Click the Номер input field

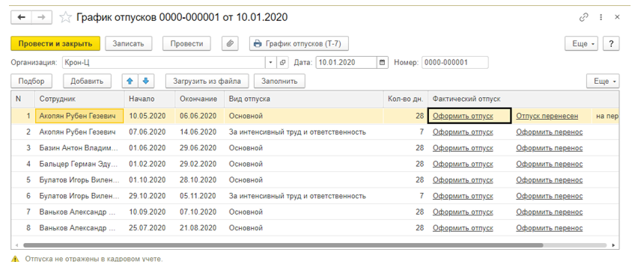pyautogui.click(x=455, y=63)
